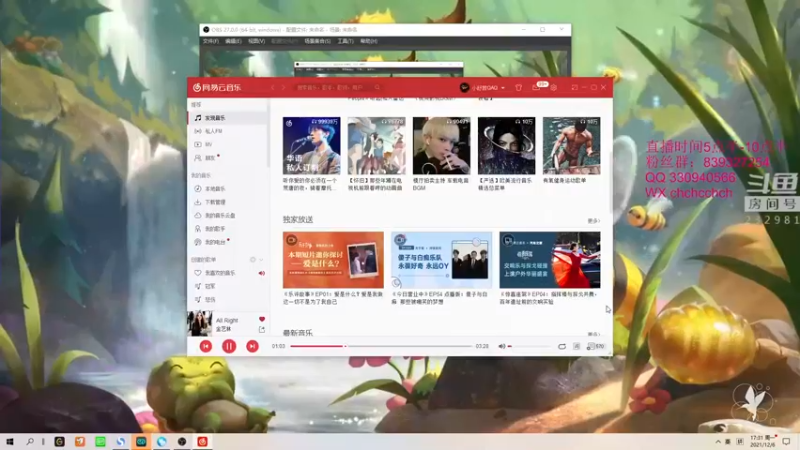This screenshot has width=800, height=450.
Task: Focus the music search input field
Action: click(334, 88)
